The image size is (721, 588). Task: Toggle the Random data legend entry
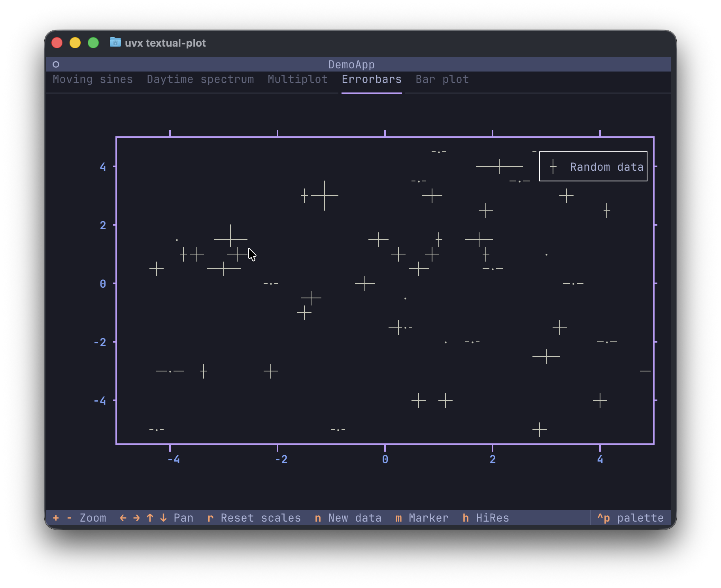point(593,167)
